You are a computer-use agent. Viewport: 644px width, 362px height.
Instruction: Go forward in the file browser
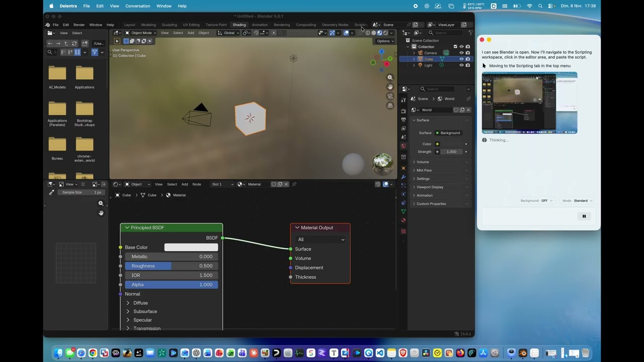click(58, 43)
